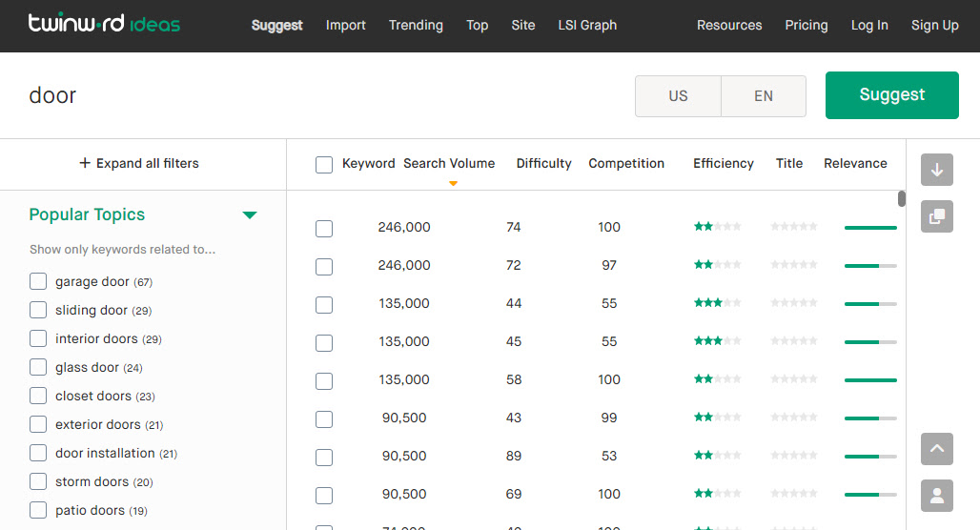Click the download arrow icon

pyautogui.click(x=937, y=170)
